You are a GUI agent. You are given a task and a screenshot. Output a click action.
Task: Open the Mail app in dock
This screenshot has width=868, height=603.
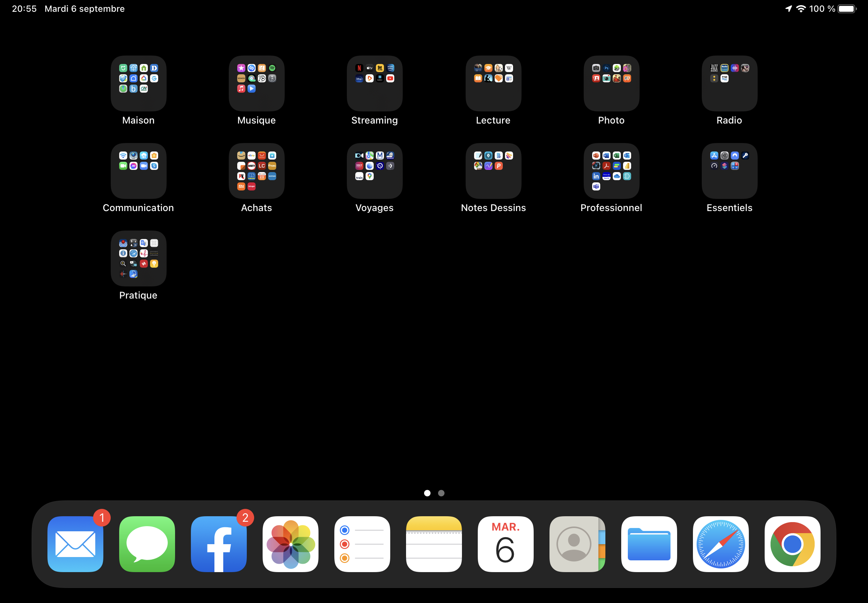(x=75, y=544)
